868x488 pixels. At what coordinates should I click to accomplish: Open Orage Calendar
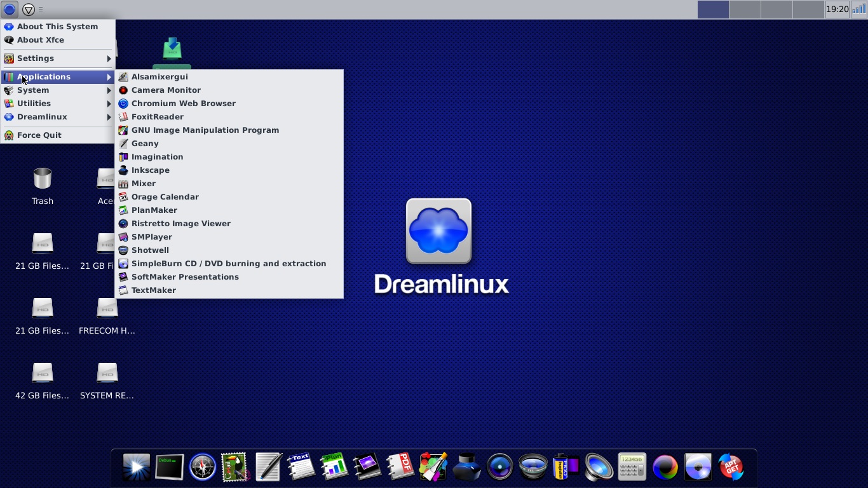point(229,197)
